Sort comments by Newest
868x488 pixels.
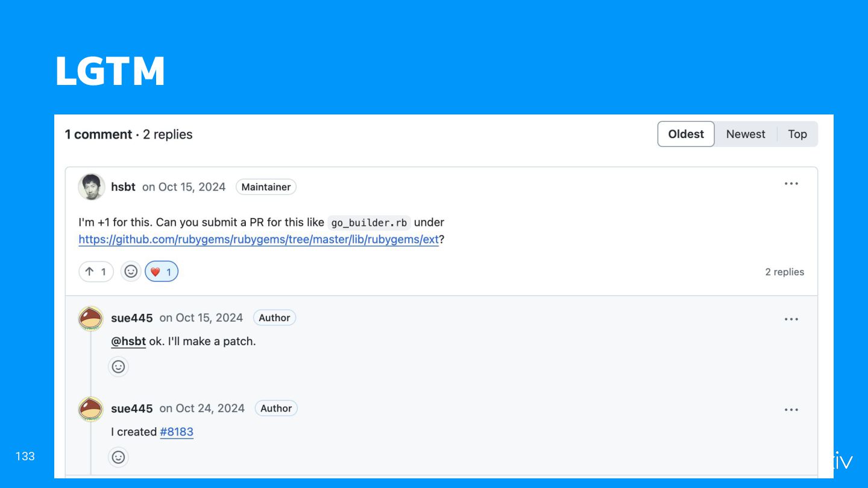pos(746,134)
